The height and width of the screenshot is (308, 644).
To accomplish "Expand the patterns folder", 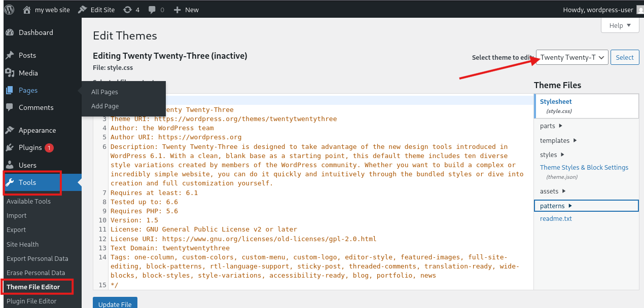I will pos(556,206).
